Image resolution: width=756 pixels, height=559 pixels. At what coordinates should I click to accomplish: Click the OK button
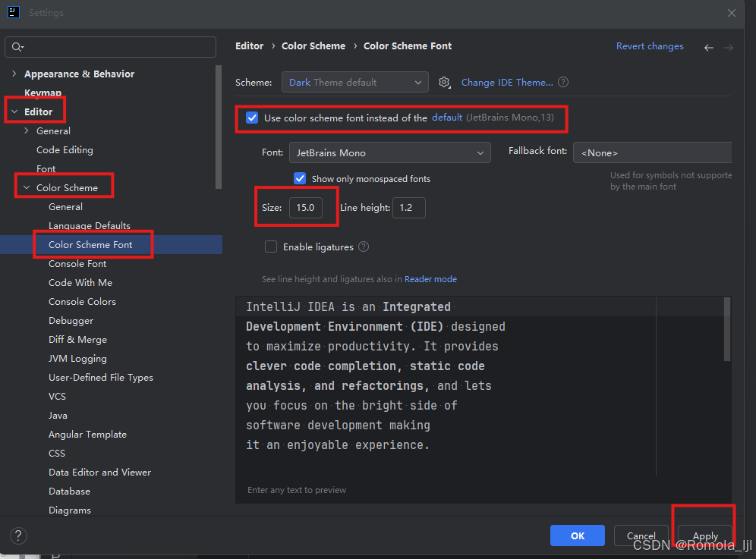(x=578, y=535)
